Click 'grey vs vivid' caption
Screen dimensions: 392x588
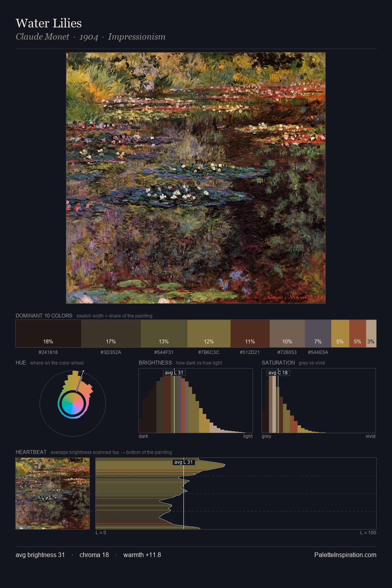pyautogui.click(x=312, y=363)
